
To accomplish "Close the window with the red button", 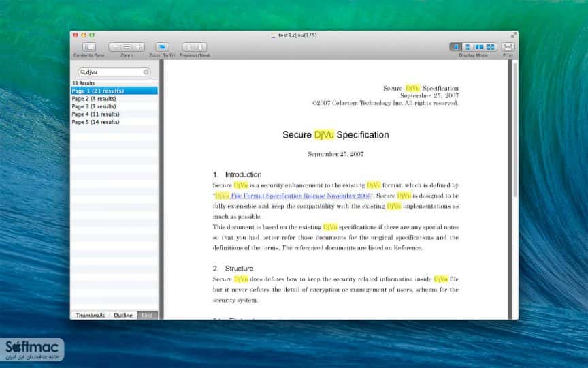I will (76, 35).
